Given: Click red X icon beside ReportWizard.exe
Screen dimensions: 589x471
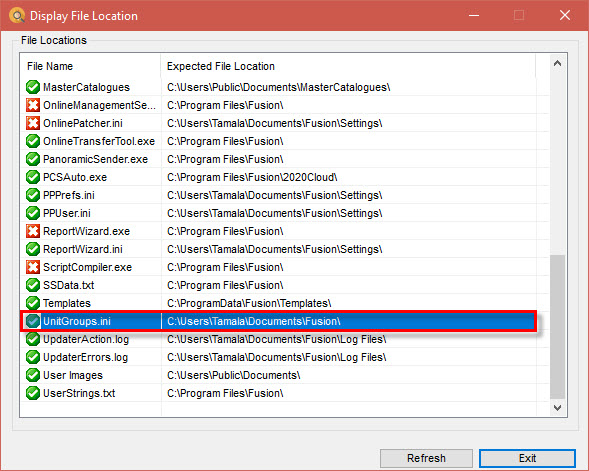Looking at the screenshot, I should point(33,231).
